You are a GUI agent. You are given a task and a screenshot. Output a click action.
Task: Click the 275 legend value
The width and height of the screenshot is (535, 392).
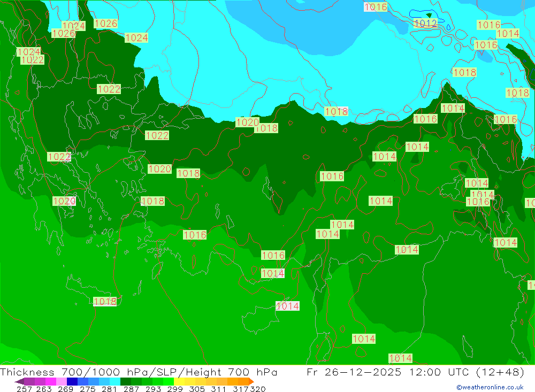coord(87,389)
